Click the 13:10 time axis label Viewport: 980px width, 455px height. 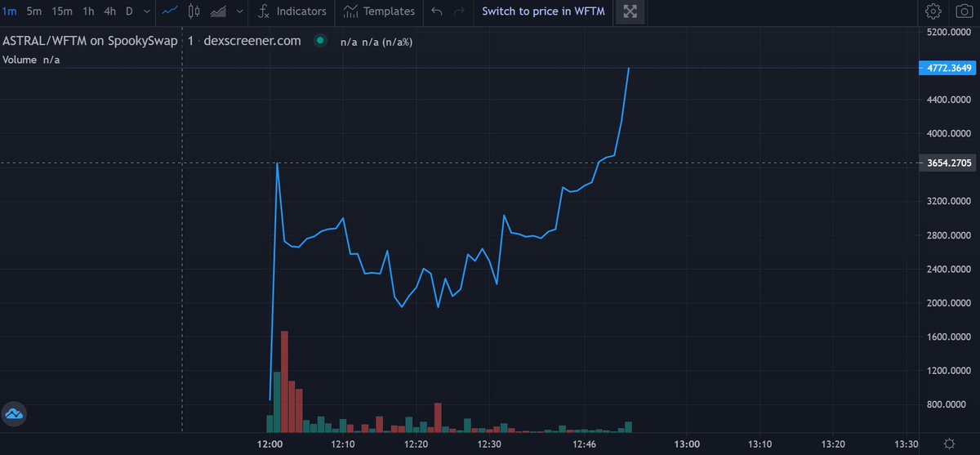(759, 444)
